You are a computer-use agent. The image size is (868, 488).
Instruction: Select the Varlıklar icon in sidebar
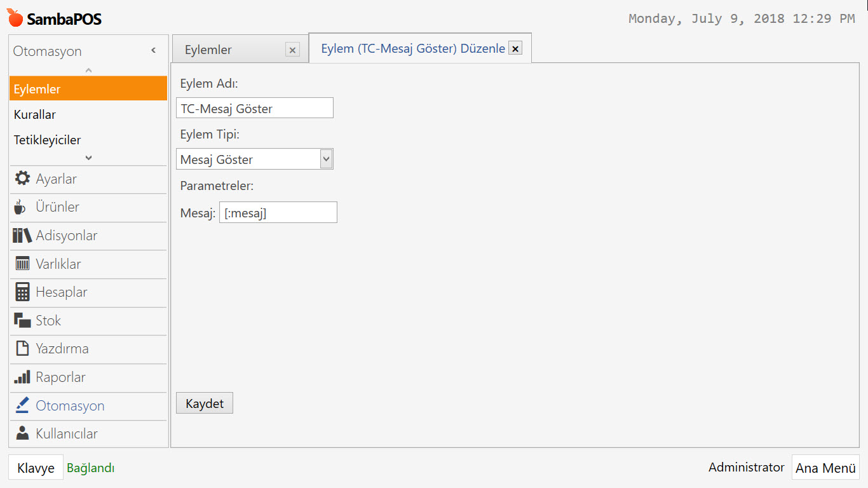coord(22,264)
